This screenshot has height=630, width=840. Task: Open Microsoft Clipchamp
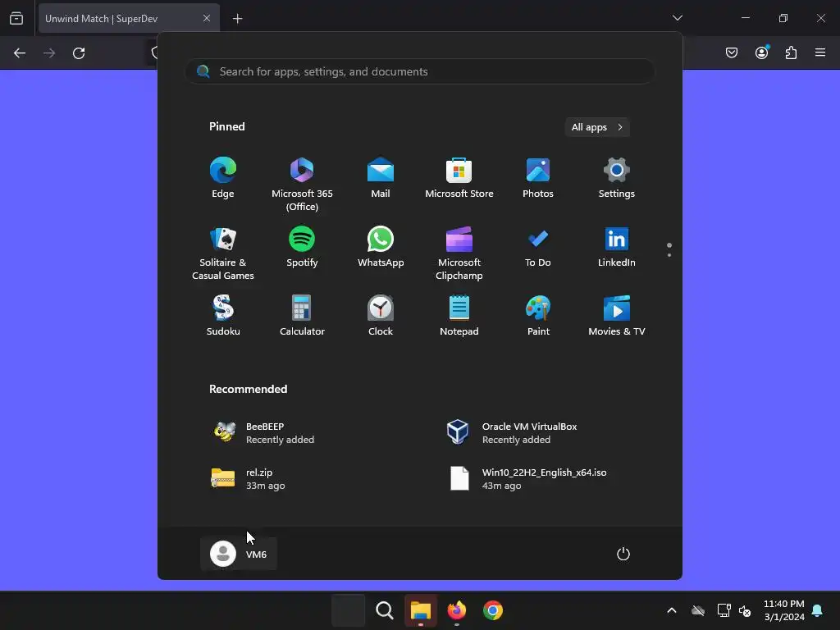click(459, 253)
